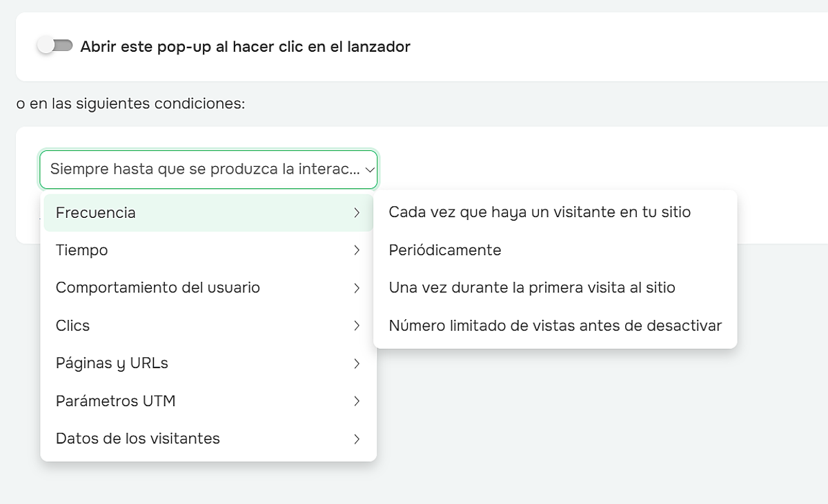The width and height of the screenshot is (828, 504).
Task: Choose 'Cada vez que haya un visitante' option
Action: pos(555,212)
